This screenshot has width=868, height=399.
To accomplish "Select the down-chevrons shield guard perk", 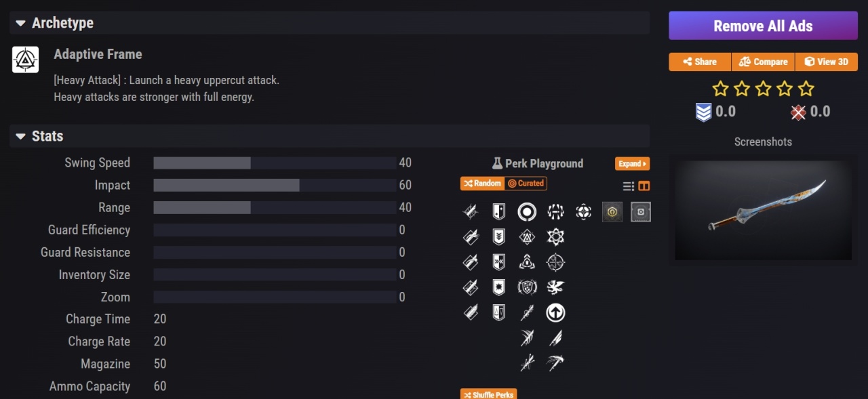I will coord(498,237).
